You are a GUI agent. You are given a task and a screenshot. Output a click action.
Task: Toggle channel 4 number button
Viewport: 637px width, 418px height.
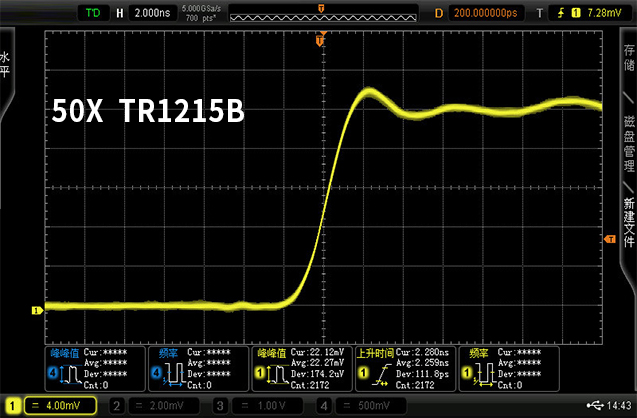pos(324,406)
